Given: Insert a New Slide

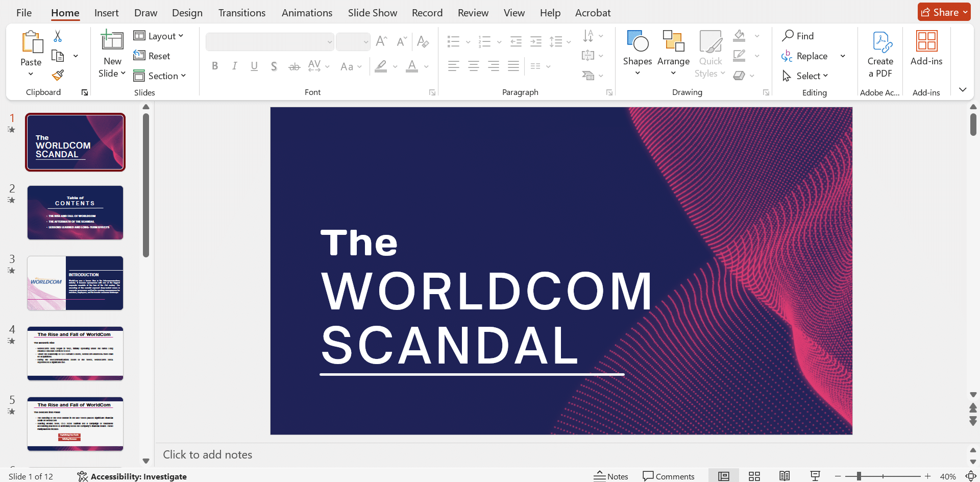Looking at the screenshot, I should click(112, 42).
